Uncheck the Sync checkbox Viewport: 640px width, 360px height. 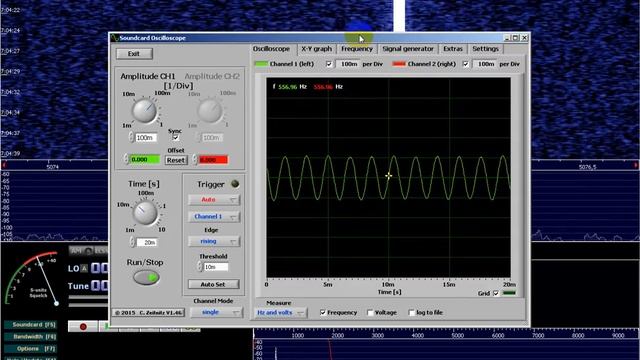176,138
